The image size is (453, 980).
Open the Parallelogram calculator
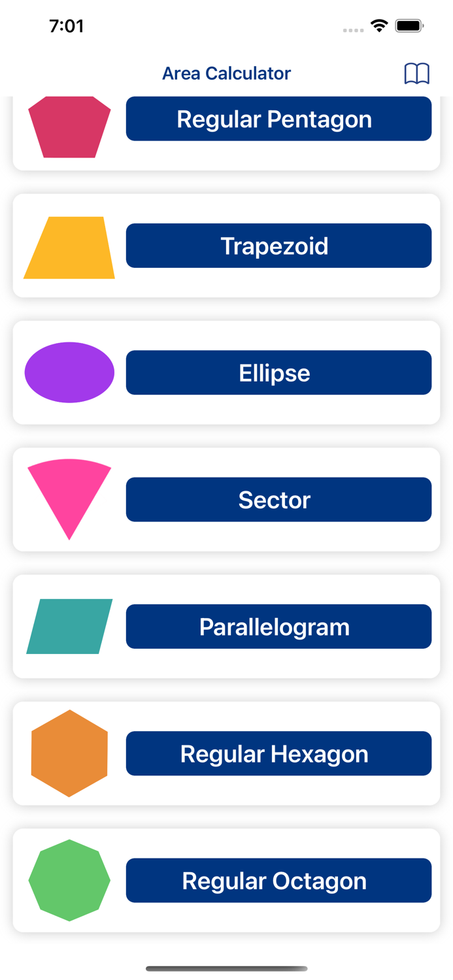(278, 626)
